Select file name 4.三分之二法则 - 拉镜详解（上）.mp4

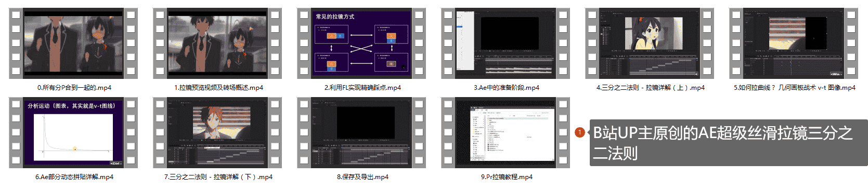[650, 88]
